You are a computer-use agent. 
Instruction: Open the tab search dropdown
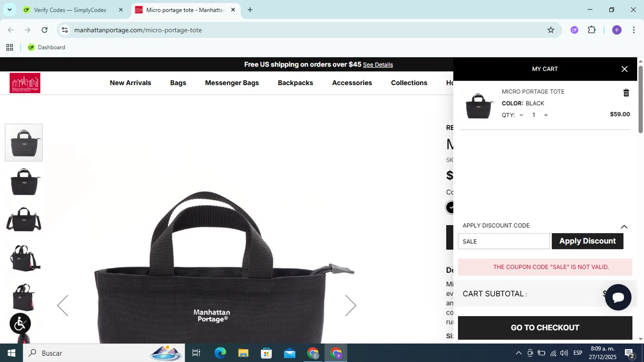coord(9,10)
